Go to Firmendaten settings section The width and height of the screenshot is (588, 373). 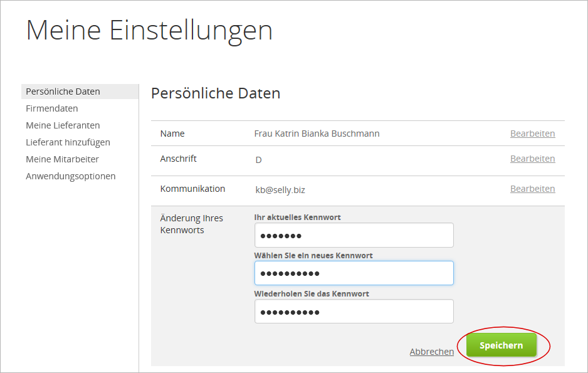point(52,108)
